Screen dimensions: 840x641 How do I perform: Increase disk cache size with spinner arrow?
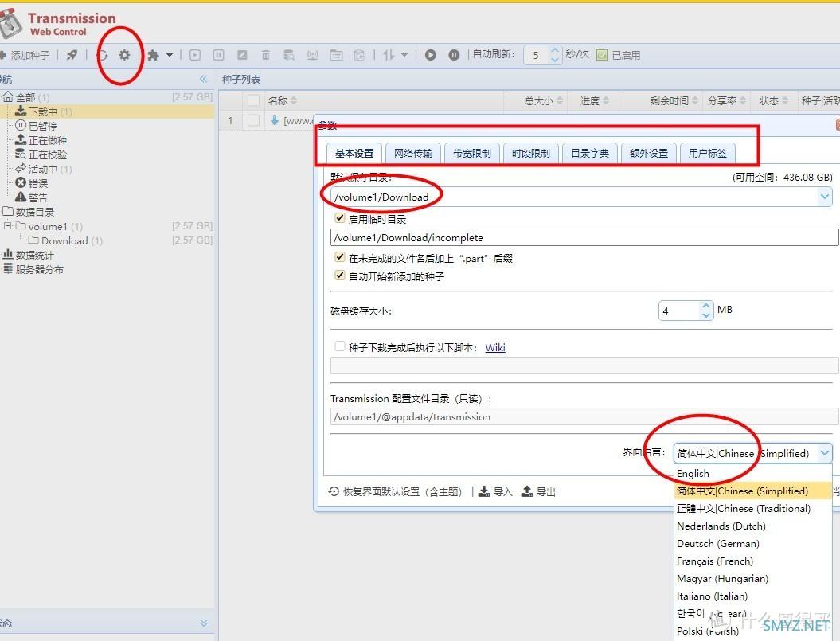(706, 306)
